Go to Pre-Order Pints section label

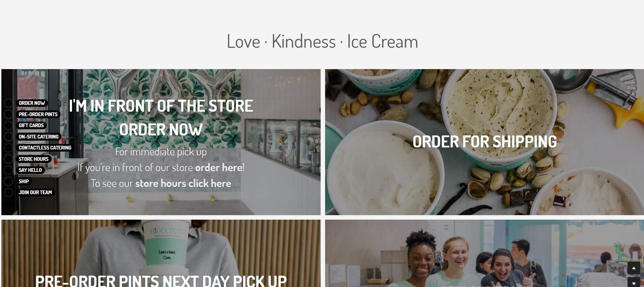[38, 114]
